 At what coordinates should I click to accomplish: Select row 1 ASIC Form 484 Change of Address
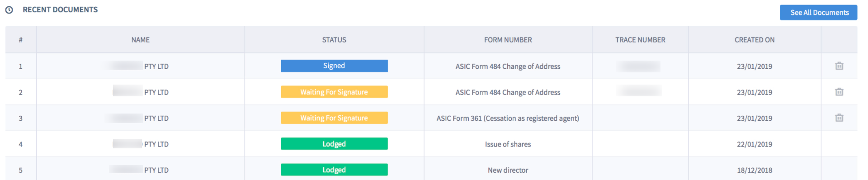pyautogui.click(x=508, y=66)
